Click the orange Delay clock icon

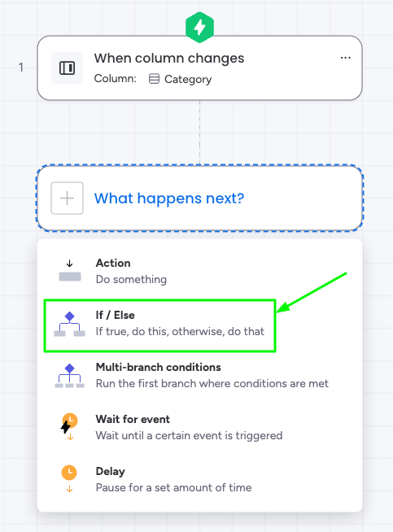[69, 478]
